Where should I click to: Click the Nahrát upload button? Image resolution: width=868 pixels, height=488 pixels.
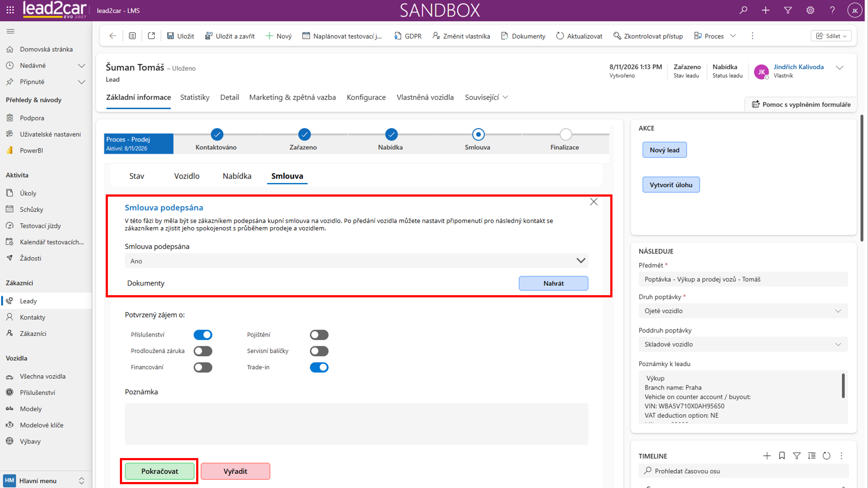[x=553, y=283]
